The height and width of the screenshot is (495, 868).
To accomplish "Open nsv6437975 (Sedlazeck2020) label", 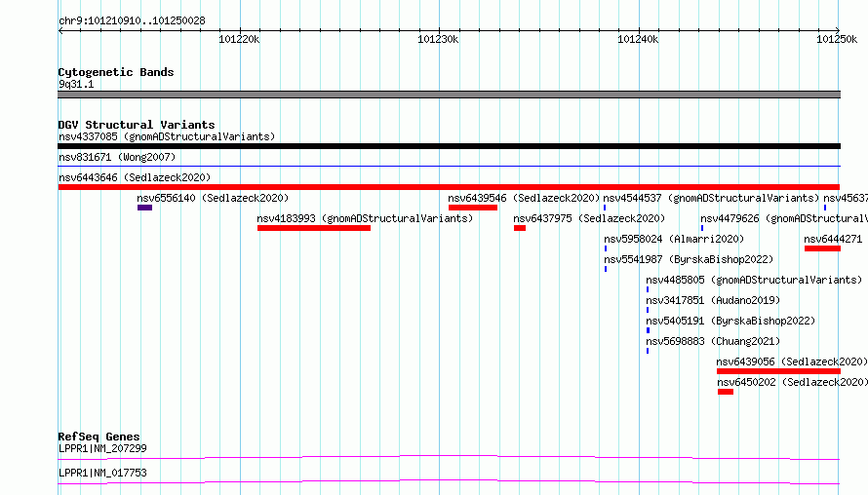I will tap(589, 218).
